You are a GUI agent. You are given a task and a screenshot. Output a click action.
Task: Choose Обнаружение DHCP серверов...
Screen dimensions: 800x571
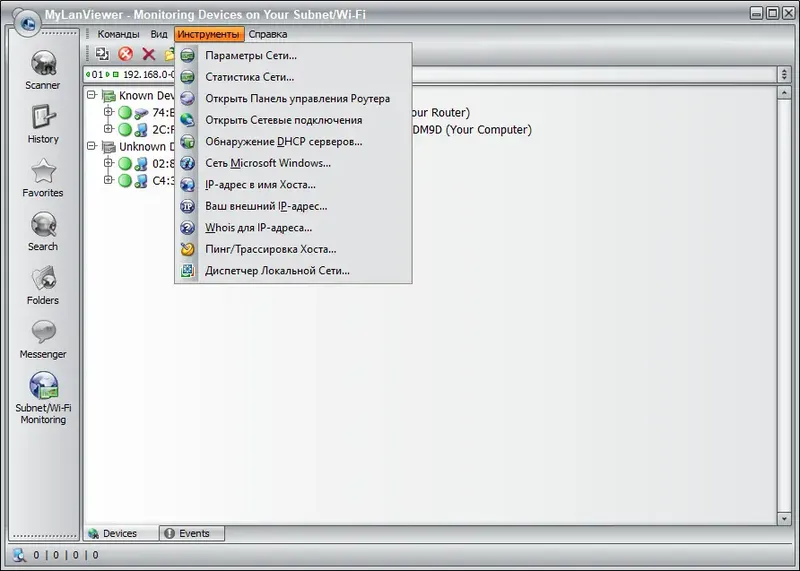293,141
